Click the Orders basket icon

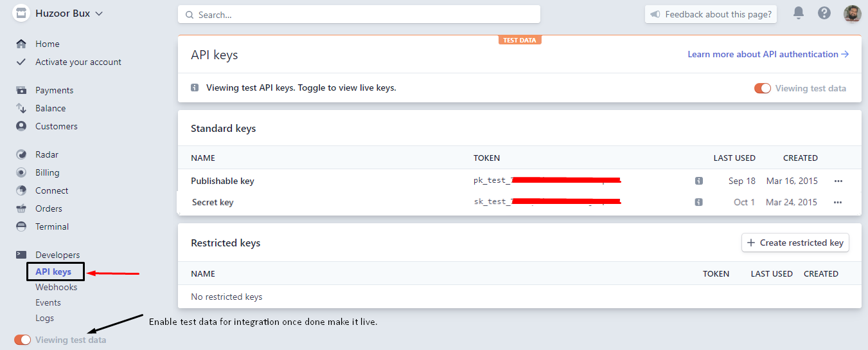[21, 208]
